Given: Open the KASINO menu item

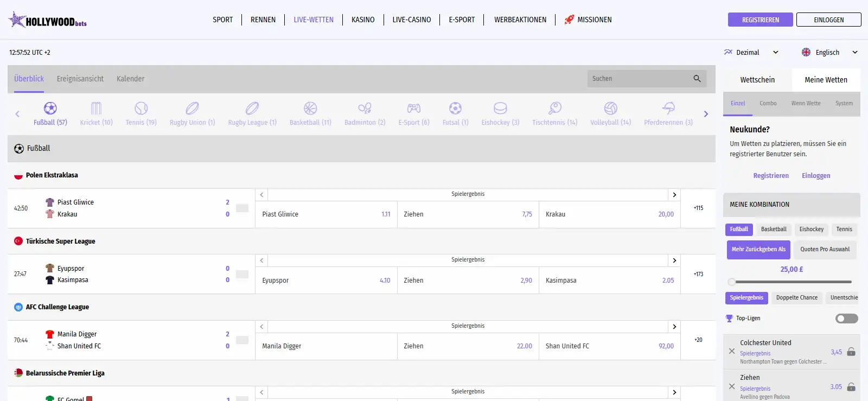Looking at the screenshot, I should point(363,20).
